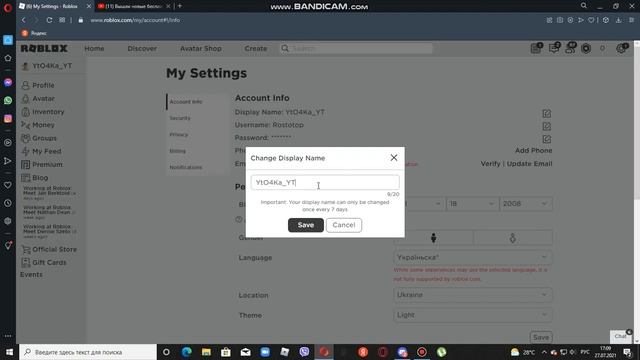Screen dimensions: 640x360
Task: Click the Update Email link
Action: click(x=529, y=164)
